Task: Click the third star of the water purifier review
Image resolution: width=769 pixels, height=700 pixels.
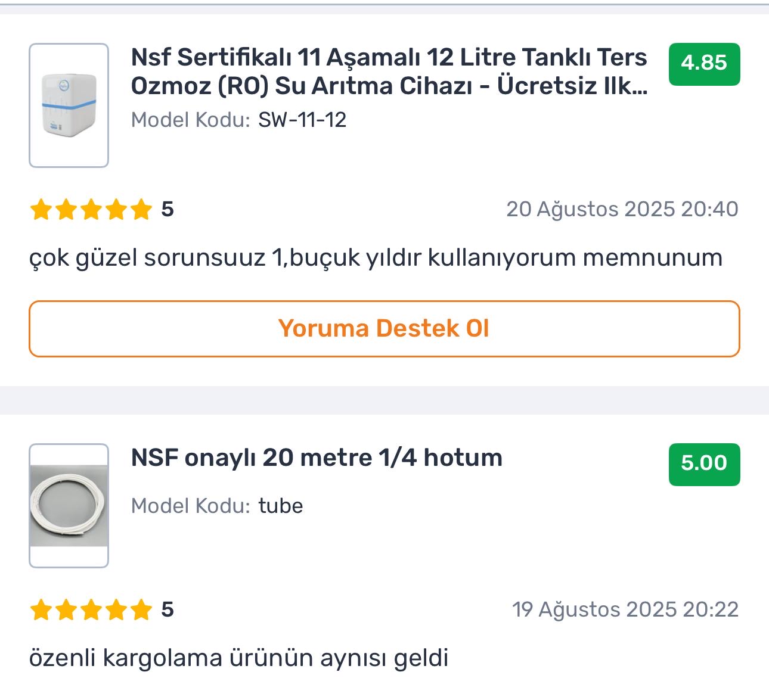Action: (x=91, y=210)
